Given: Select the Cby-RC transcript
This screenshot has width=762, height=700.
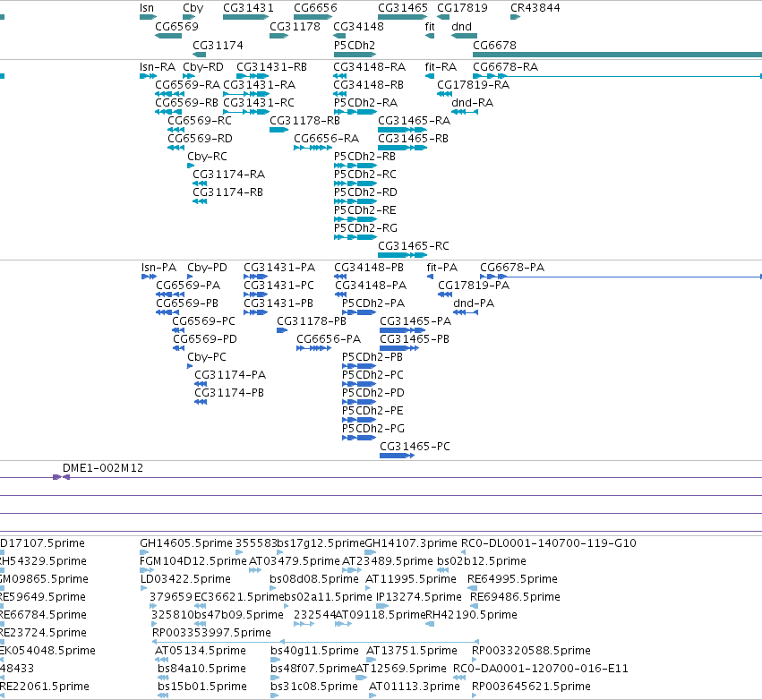Looking at the screenshot, I should point(207,157).
